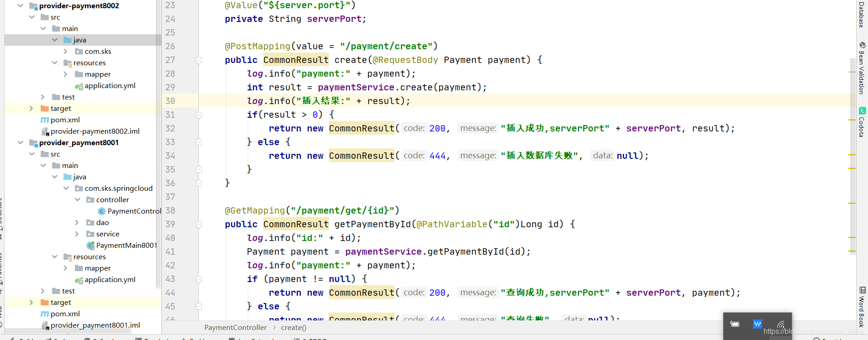Toggle folding for the if block at line 43
The image size is (868, 340).
click(x=199, y=279)
